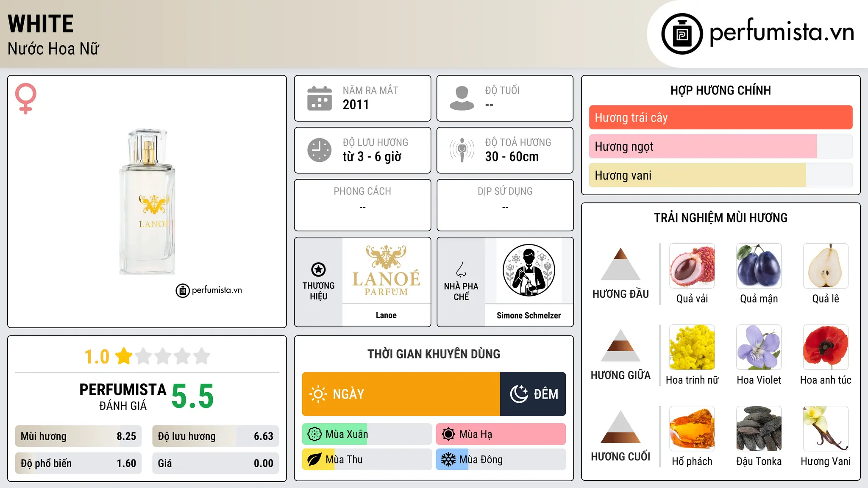The image size is (868, 488).
Task: Click the Mùa Hạ season bar
Action: 501,434
